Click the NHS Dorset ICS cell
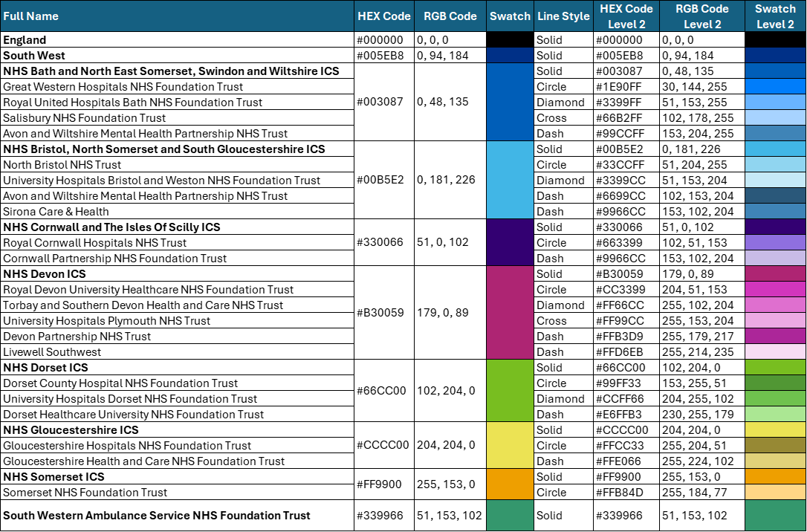Image resolution: width=807 pixels, height=532 pixels. pyautogui.click(x=177, y=367)
